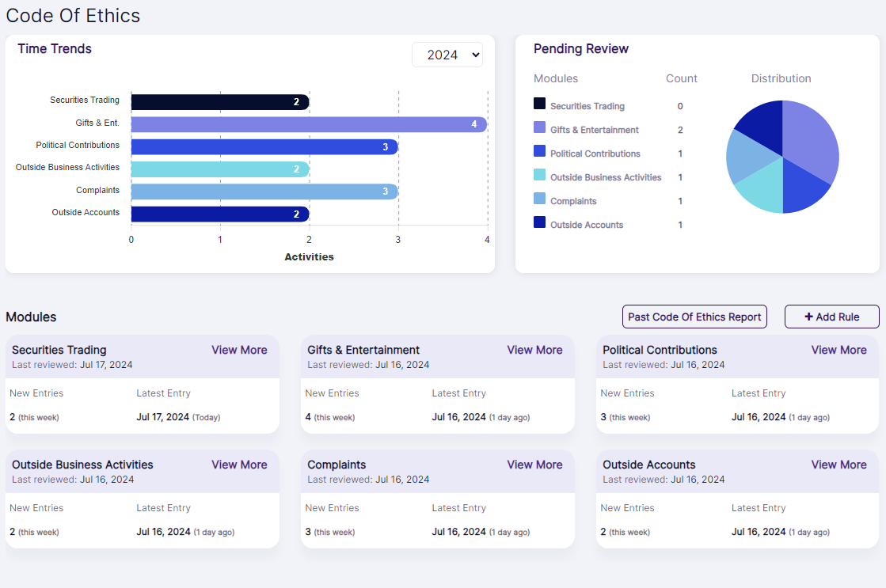Viewport: 886px width, 588px height.
Task: Click the Gifts & Ent. bar in chart
Action: (x=309, y=124)
